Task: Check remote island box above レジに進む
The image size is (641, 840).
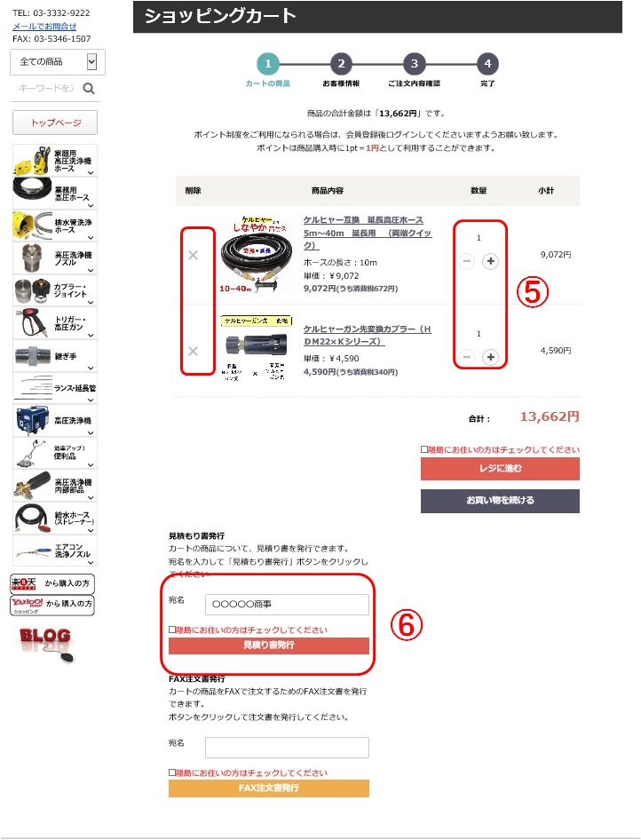Action: 424,449
